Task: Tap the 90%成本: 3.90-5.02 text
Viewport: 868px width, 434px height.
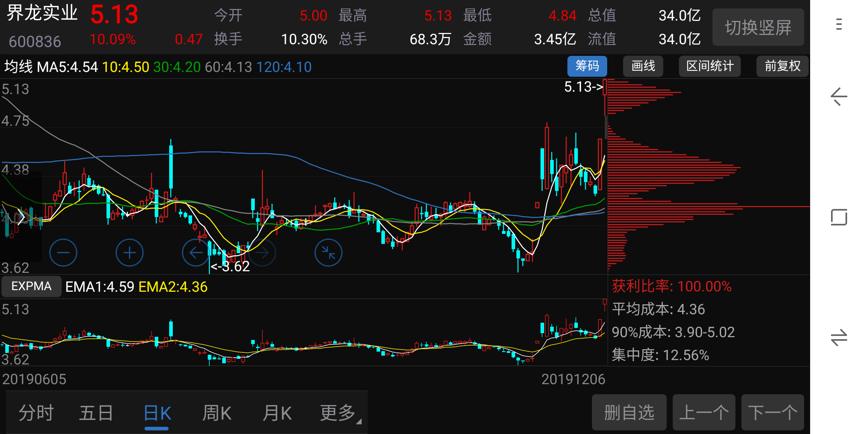Action: [673, 332]
